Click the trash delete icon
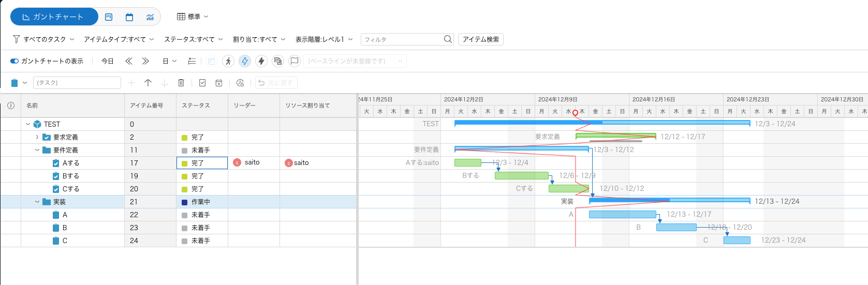This screenshot has height=285, width=868. (181, 83)
